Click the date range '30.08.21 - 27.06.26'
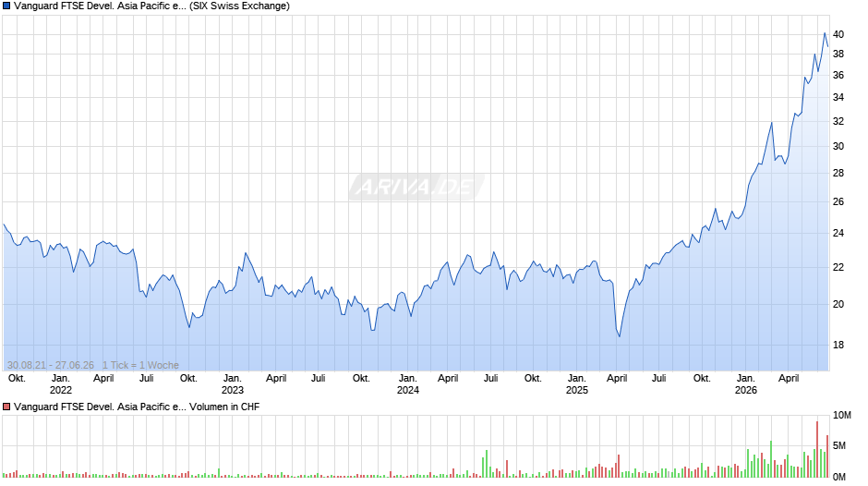Viewport: 868px width, 486px height. (x=51, y=365)
